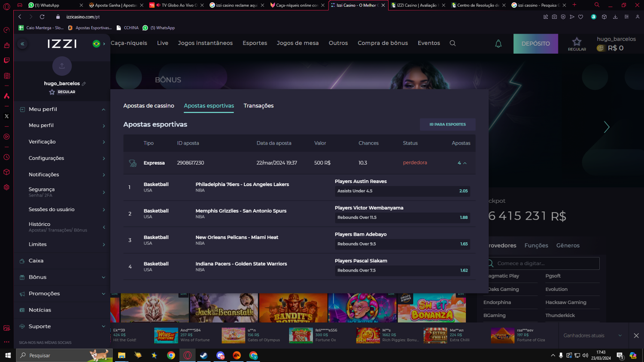Open Configurações in sidebar
Viewport: 644px width, 362px height.
[x=62, y=158]
